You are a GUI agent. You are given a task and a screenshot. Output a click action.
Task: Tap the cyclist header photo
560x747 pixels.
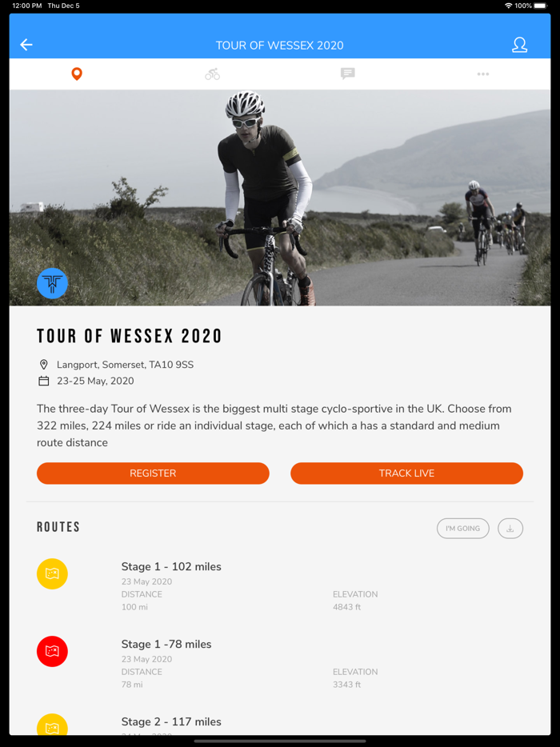[x=280, y=198]
